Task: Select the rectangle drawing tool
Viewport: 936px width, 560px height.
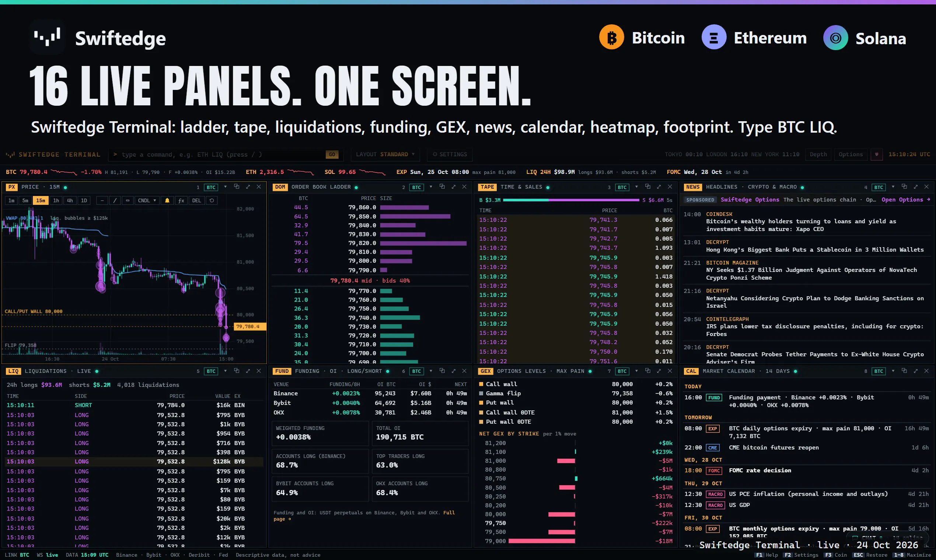Action: tap(128, 200)
